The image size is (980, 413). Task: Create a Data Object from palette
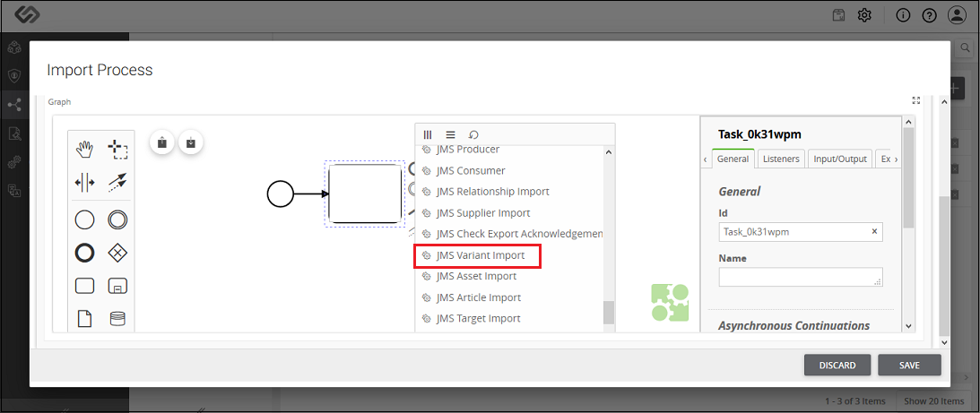coord(84,319)
